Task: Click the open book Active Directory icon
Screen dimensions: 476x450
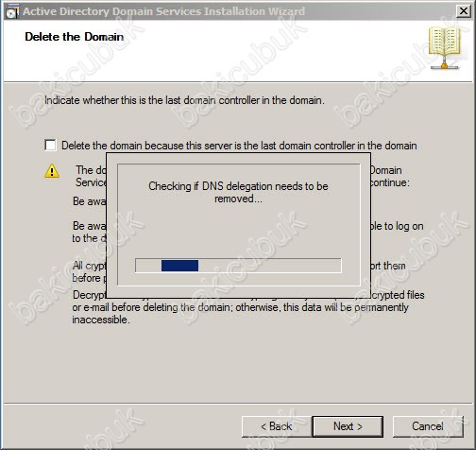Action: point(444,48)
